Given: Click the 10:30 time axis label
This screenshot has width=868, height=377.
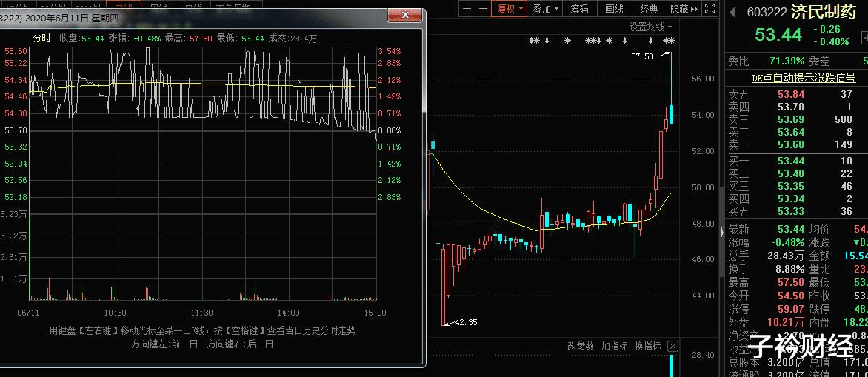Looking at the screenshot, I should click(x=115, y=313).
